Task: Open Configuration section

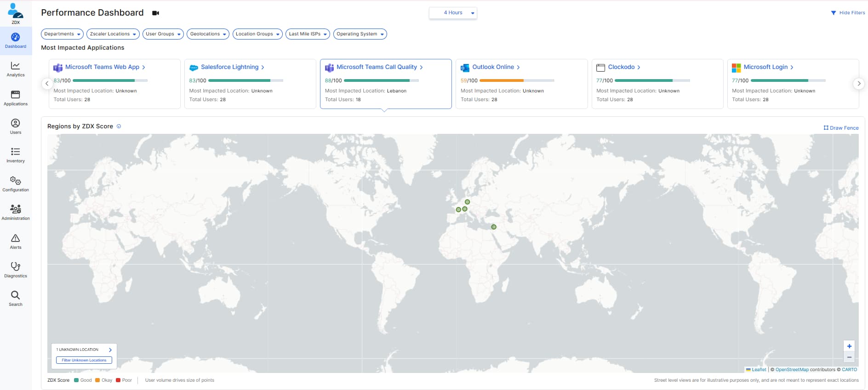Action: pyautogui.click(x=16, y=184)
